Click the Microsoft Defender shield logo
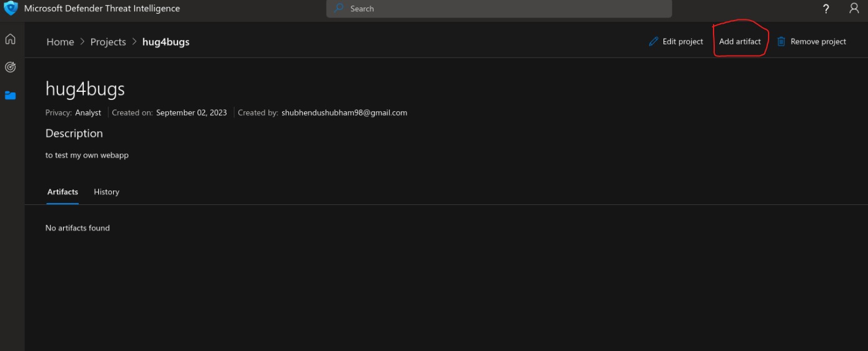Screen dimensions: 868x351 point(11,8)
